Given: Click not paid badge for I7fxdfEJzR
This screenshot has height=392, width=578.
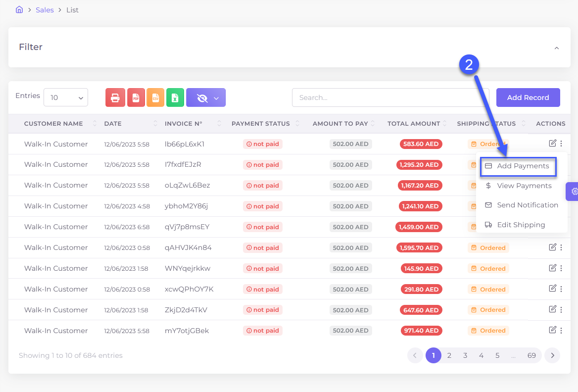Looking at the screenshot, I should tap(262, 165).
